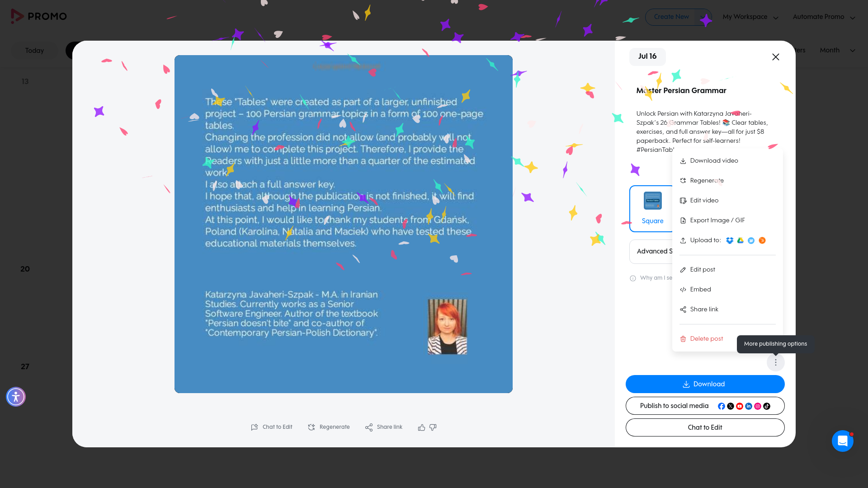Click the Master Persian Grammar title

[x=681, y=91]
